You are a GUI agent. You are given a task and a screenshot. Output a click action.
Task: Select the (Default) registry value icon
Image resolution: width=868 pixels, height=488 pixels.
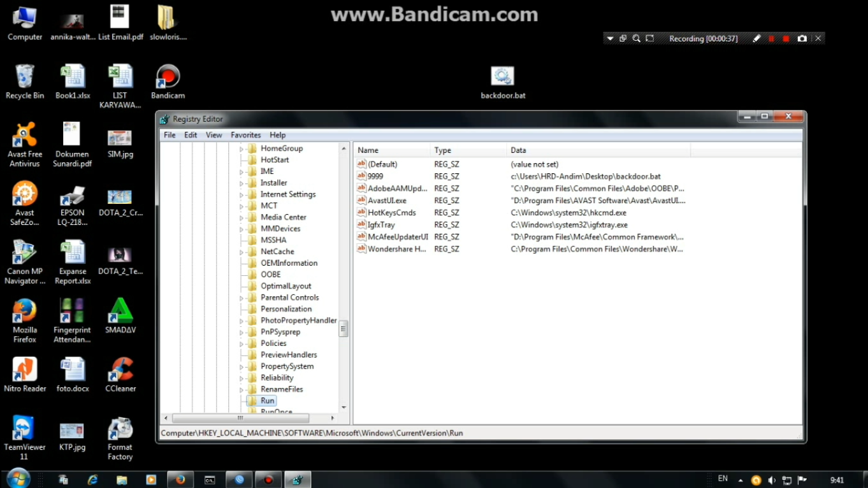[361, 164]
